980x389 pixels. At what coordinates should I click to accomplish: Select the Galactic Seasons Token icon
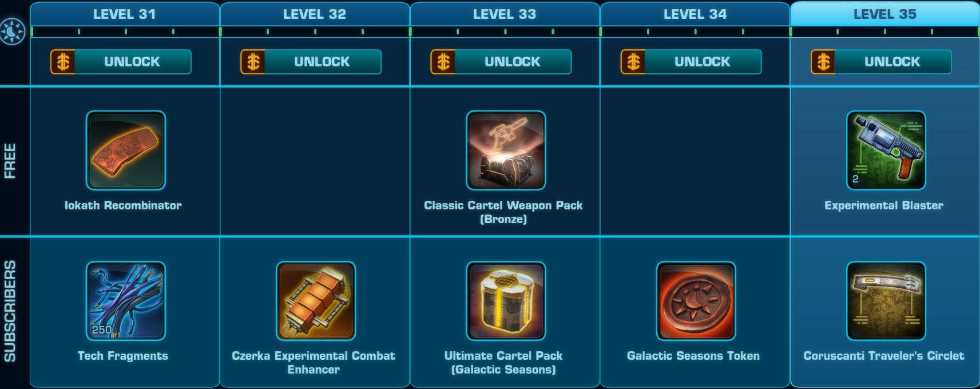click(x=696, y=301)
